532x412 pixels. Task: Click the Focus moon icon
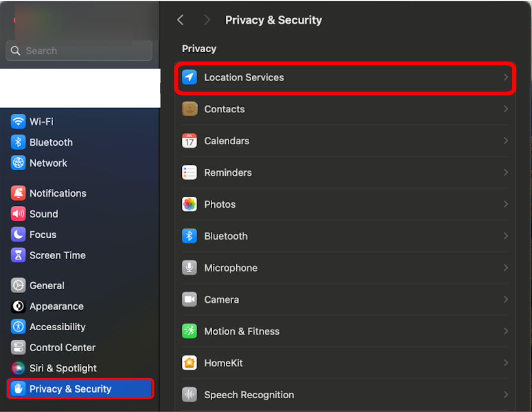18,234
